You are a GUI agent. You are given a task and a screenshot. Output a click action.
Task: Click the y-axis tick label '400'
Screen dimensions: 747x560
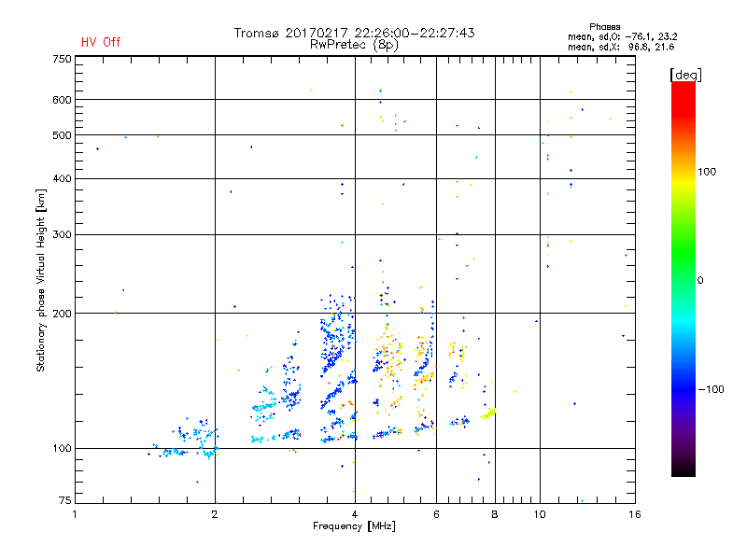62,178
